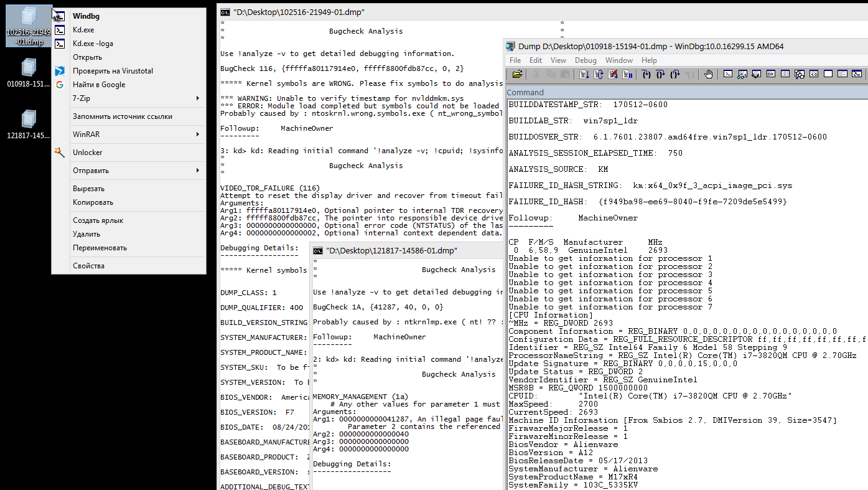Click cmd icon of 102516-21949-01.dmp window
The height and width of the screenshot is (490, 868).
click(x=225, y=12)
